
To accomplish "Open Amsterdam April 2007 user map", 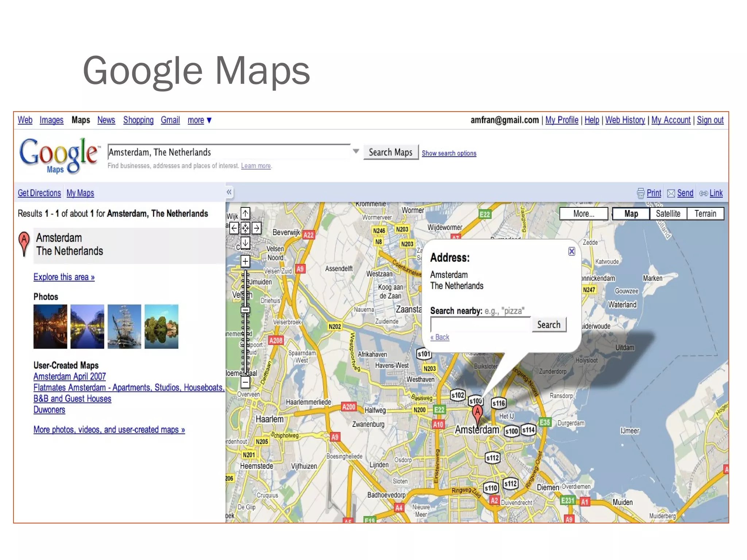I will [x=70, y=376].
